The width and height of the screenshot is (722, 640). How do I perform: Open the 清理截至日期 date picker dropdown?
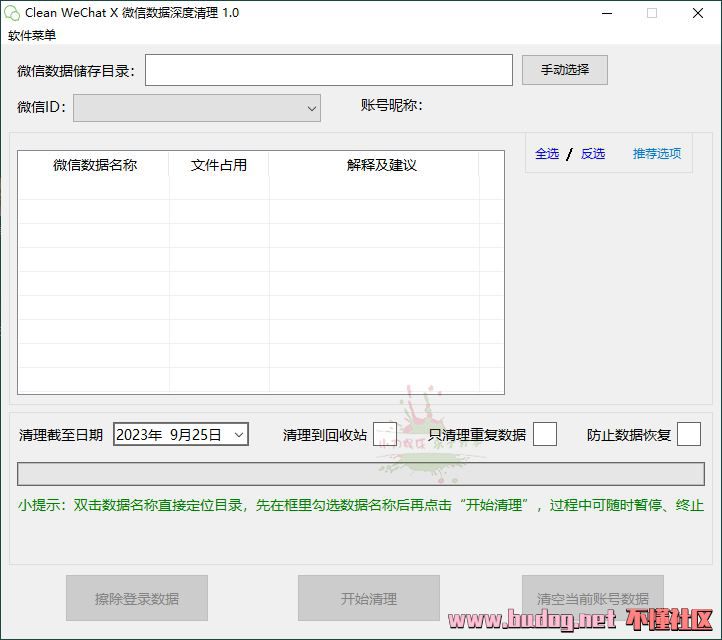click(238, 434)
